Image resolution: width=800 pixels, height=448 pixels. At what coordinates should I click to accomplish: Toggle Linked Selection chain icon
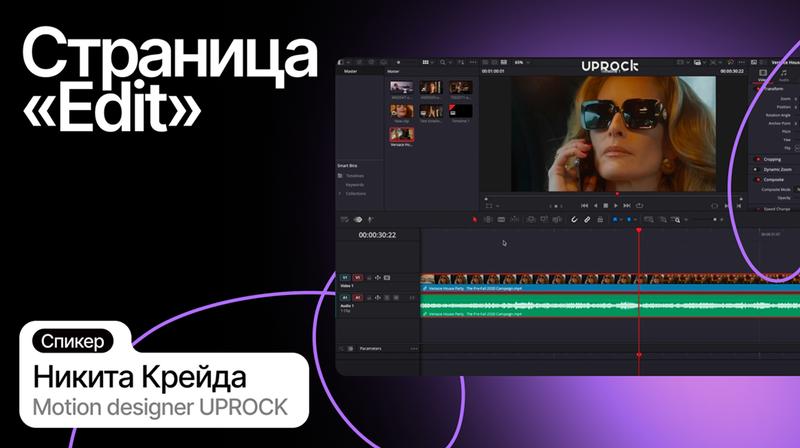pos(587,220)
